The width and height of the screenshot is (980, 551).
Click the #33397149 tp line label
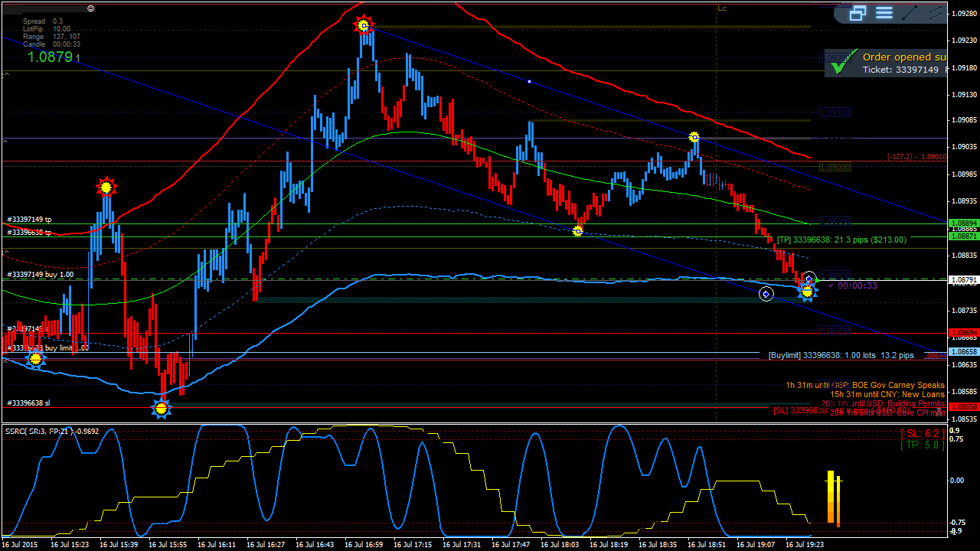click(29, 220)
